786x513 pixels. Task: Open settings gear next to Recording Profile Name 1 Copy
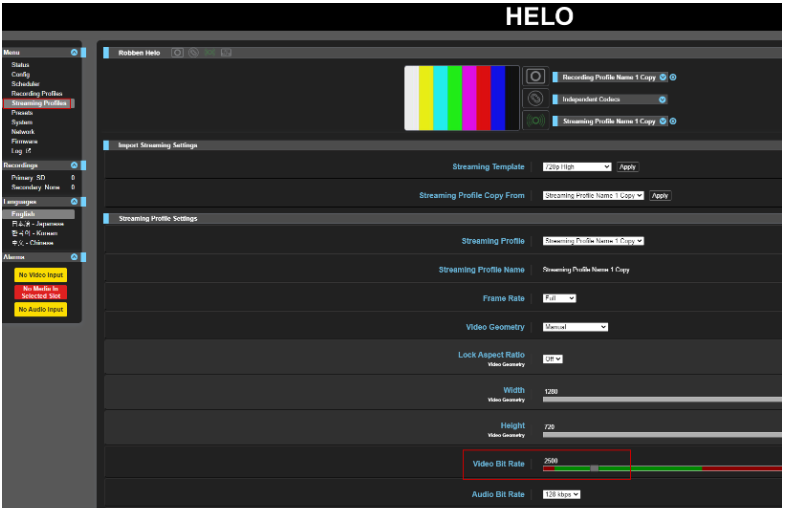pyautogui.click(x=673, y=77)
